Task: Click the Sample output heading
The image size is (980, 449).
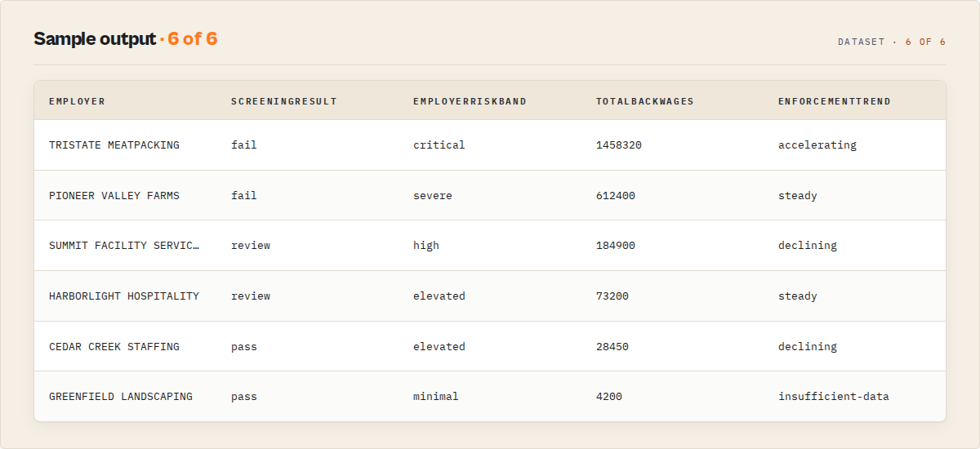Action: pyautogui.click(x=95, y=38)
